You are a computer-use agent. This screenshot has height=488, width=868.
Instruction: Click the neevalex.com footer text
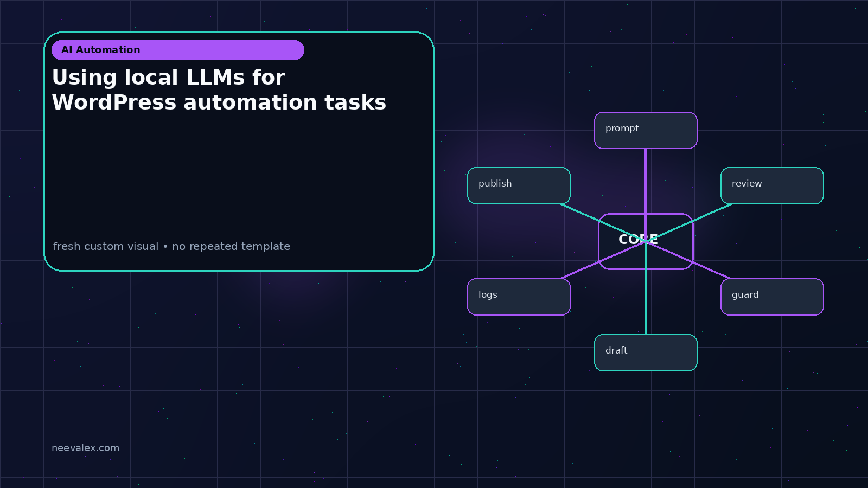click(85, 448)
